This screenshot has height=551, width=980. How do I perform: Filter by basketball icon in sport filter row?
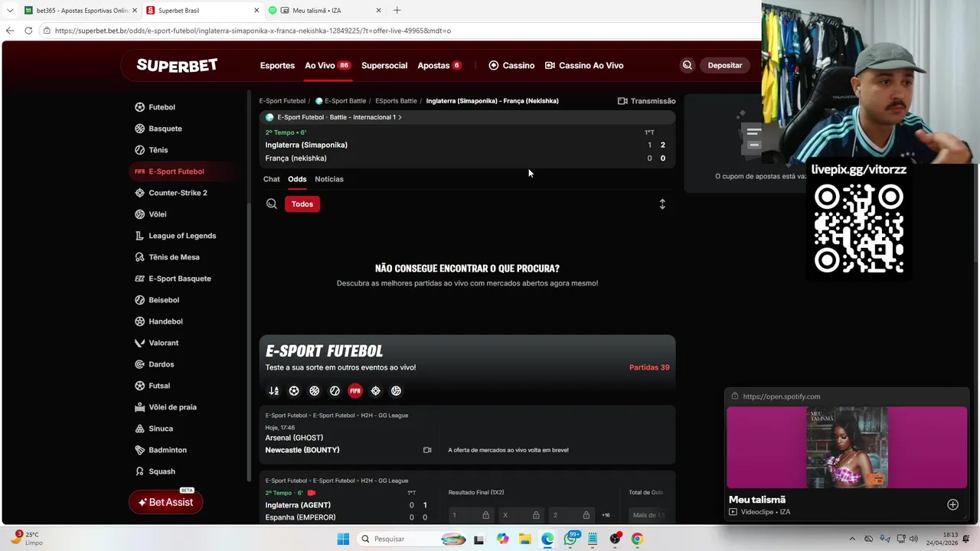pos(314,391)
